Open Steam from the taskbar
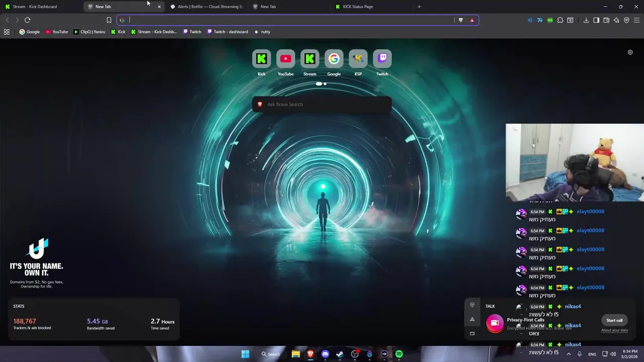The width and height of the screenshot is (644, 362). coord(340,354)
